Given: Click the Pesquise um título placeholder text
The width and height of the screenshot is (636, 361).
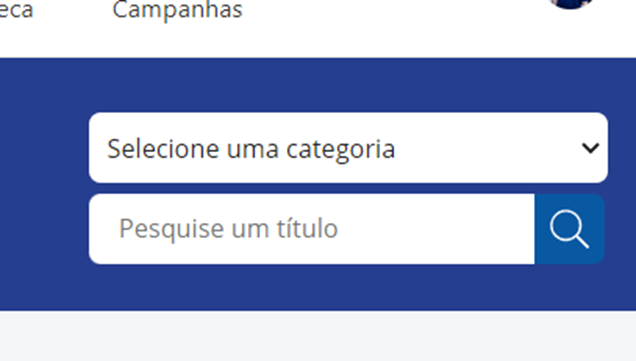Looking at the screenshot, I should 228,229.
